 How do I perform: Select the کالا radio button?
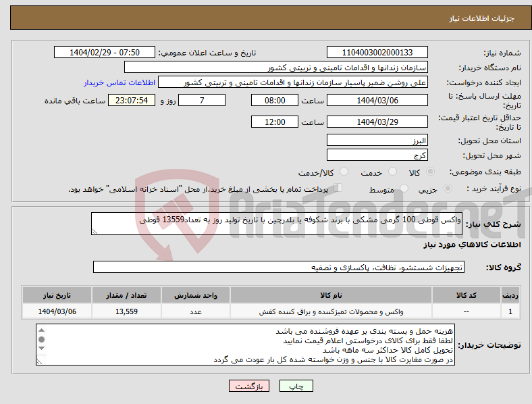430,172
